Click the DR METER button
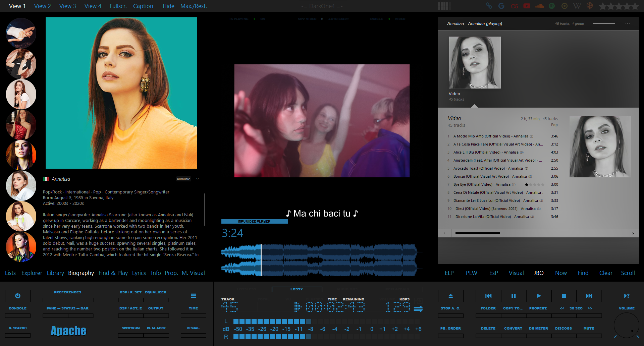This screenshot has width=644, height=346. click(x=538, y=329)
